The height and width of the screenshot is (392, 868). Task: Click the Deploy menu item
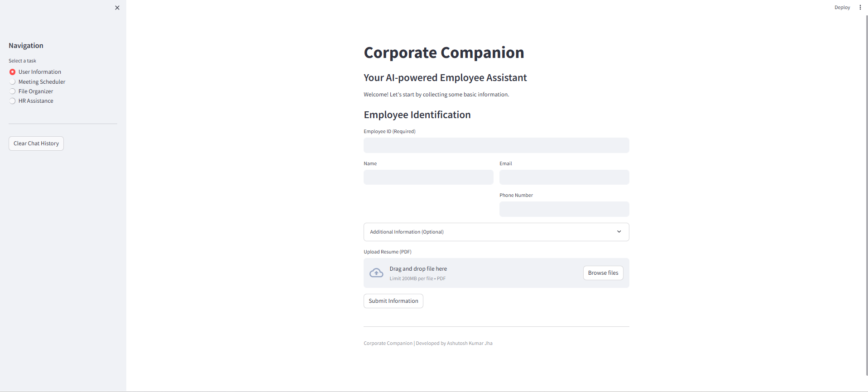point(842,7)
